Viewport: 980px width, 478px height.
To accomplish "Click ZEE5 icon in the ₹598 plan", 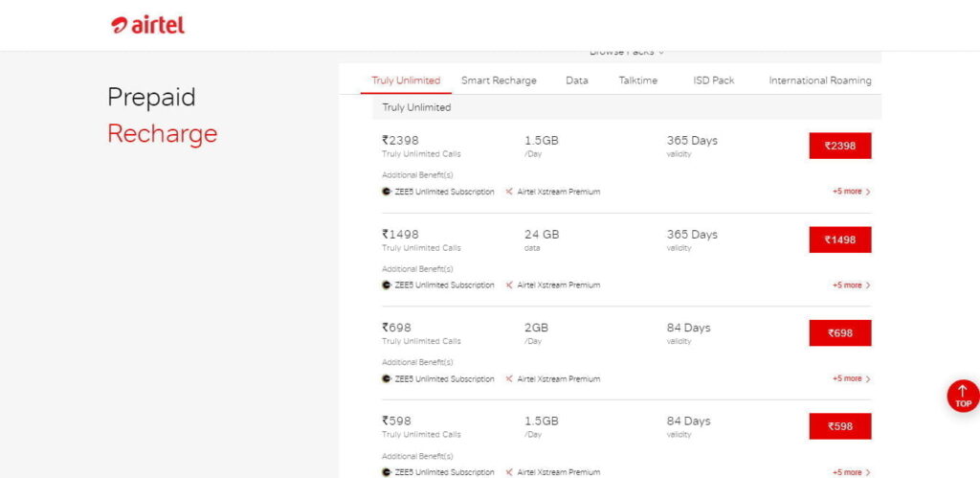I will 387,471.
